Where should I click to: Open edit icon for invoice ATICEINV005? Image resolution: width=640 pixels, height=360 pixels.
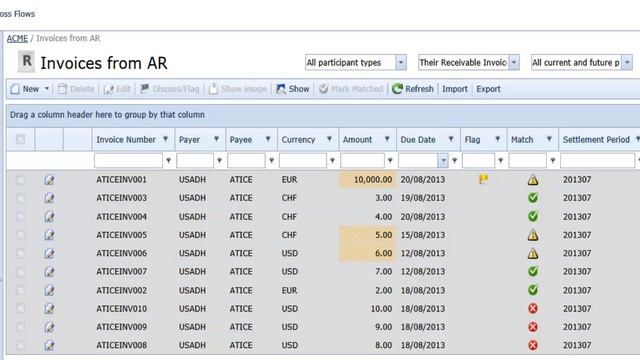[49, 235]
